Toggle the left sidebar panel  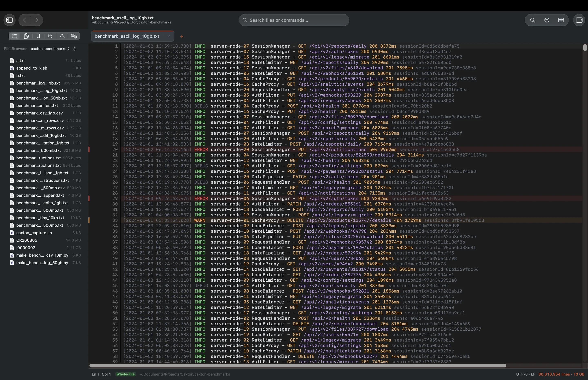point(10,20)
